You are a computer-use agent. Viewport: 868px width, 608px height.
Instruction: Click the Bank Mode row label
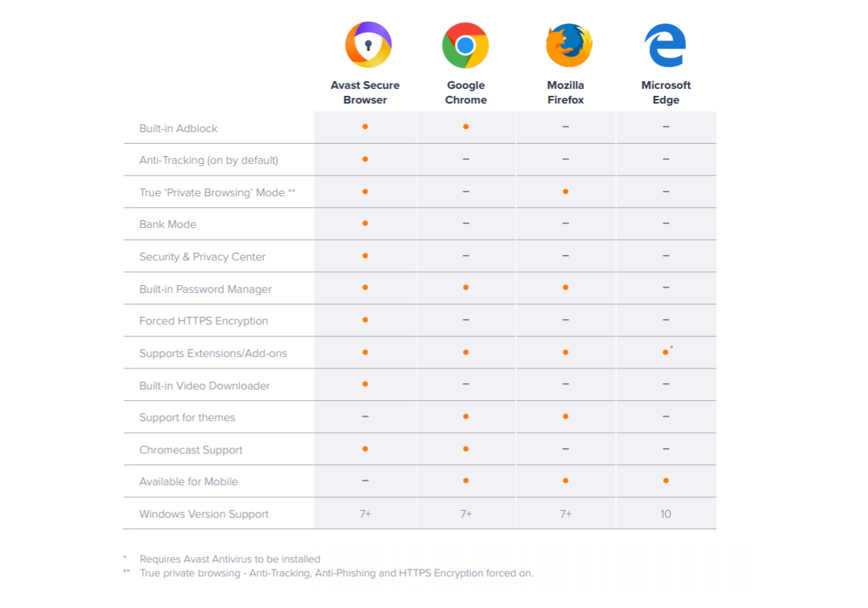click(x=168, y=224)
